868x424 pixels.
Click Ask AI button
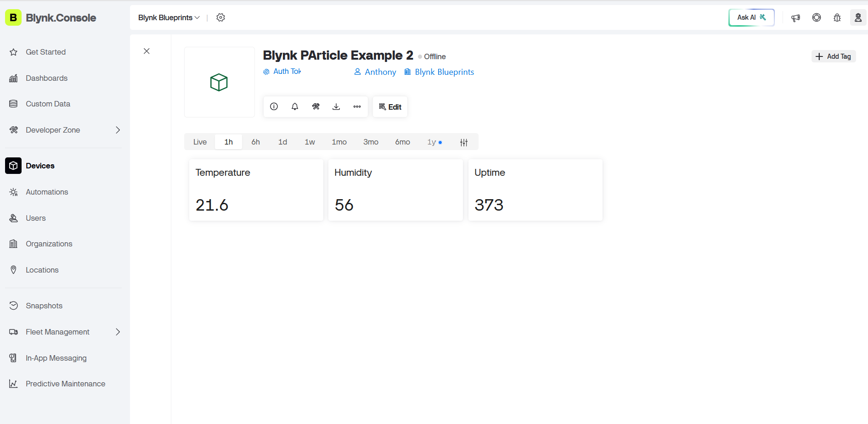point(751,17)
